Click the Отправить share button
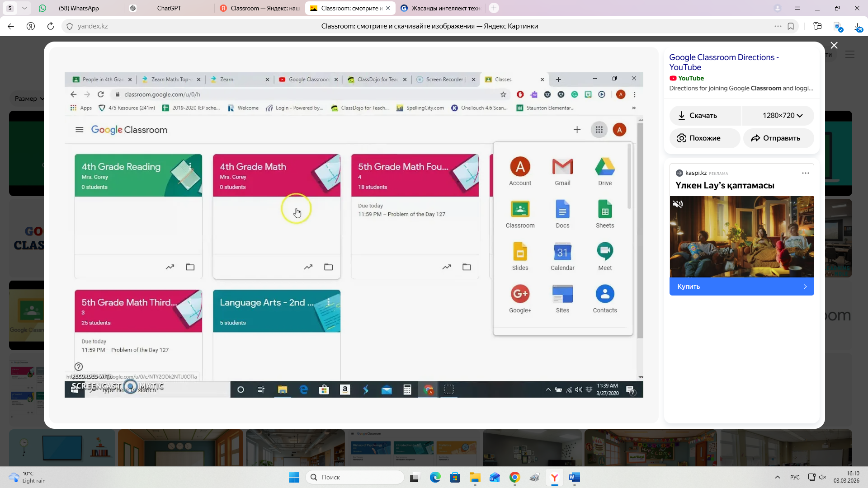This screenshot has width=868, height=488. pos(778,138)
